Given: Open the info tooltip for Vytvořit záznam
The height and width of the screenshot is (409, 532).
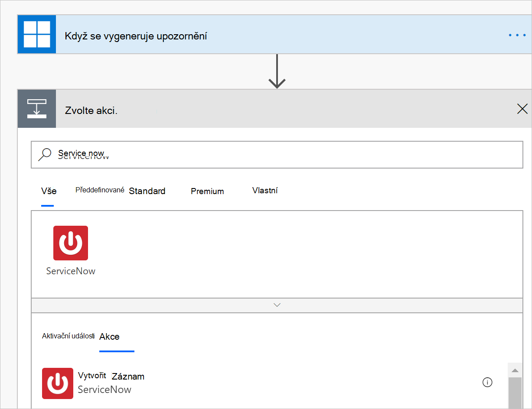Looking at the screenshot, I should point(487,382).
